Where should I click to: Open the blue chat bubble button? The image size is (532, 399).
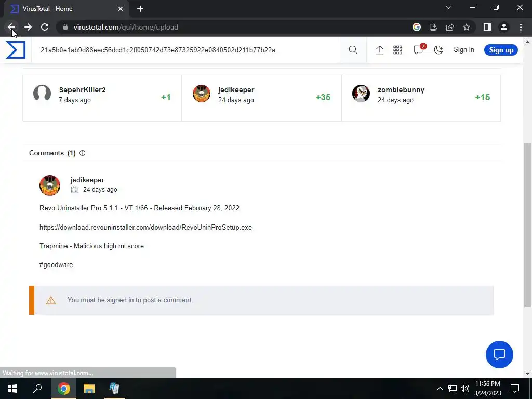point(499,354)
